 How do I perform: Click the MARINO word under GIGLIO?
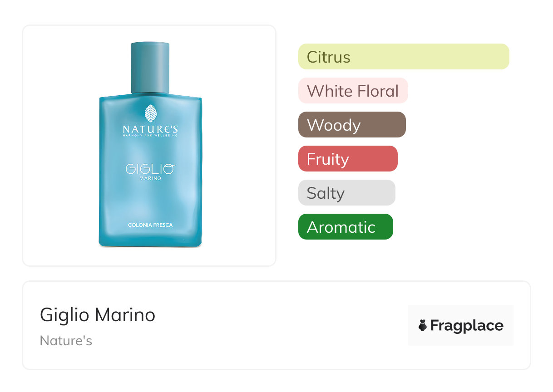pos(150,178)
